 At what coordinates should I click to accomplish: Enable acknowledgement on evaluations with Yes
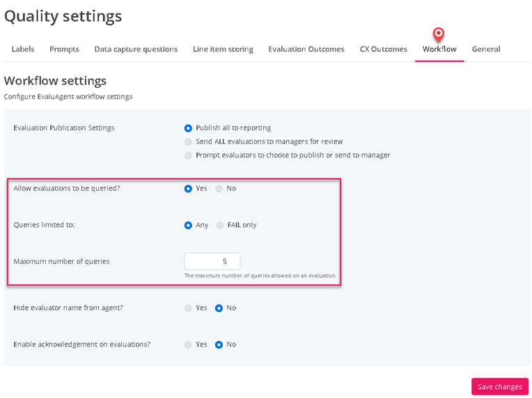pos(188,344)
